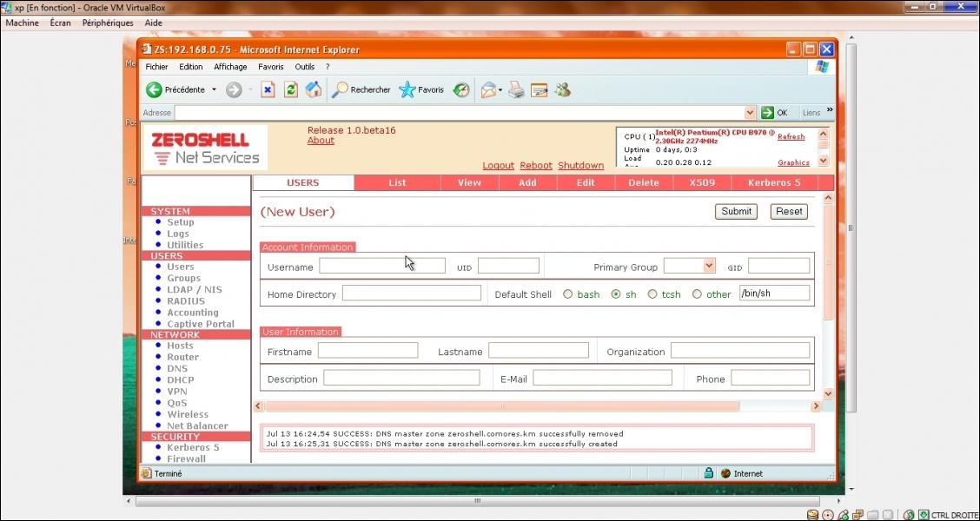
Task: Open the Mail icon dropdown arrow
Action: tap(500, 90)
